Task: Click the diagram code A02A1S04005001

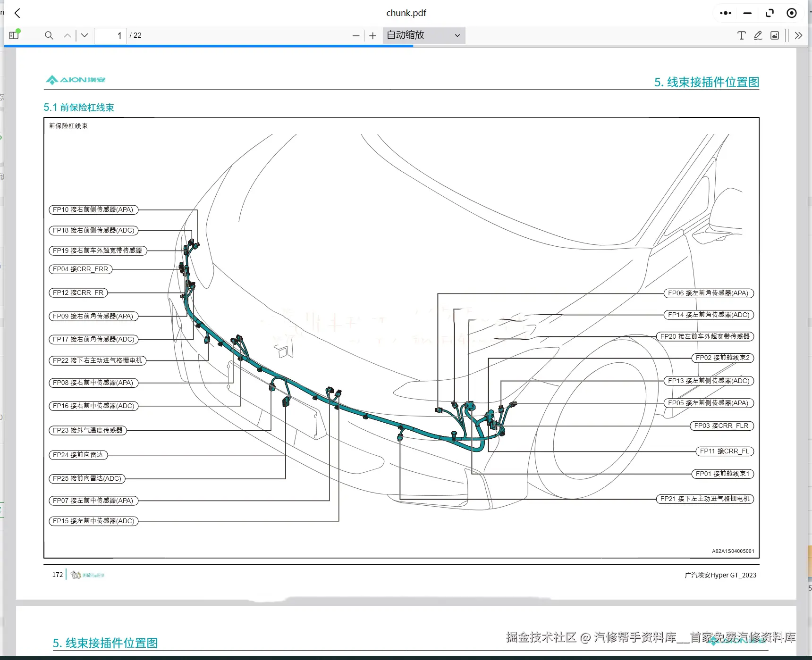Action: [x=733, y=551]
